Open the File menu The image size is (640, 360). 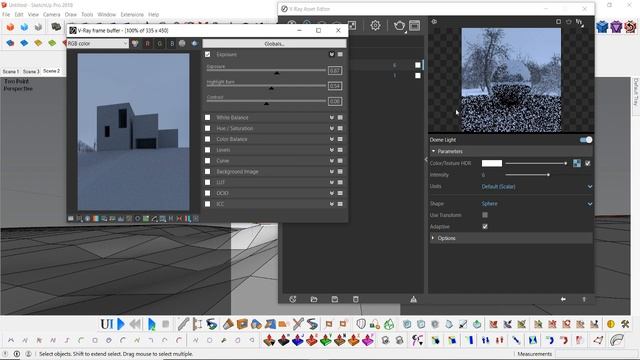[6, 14]
